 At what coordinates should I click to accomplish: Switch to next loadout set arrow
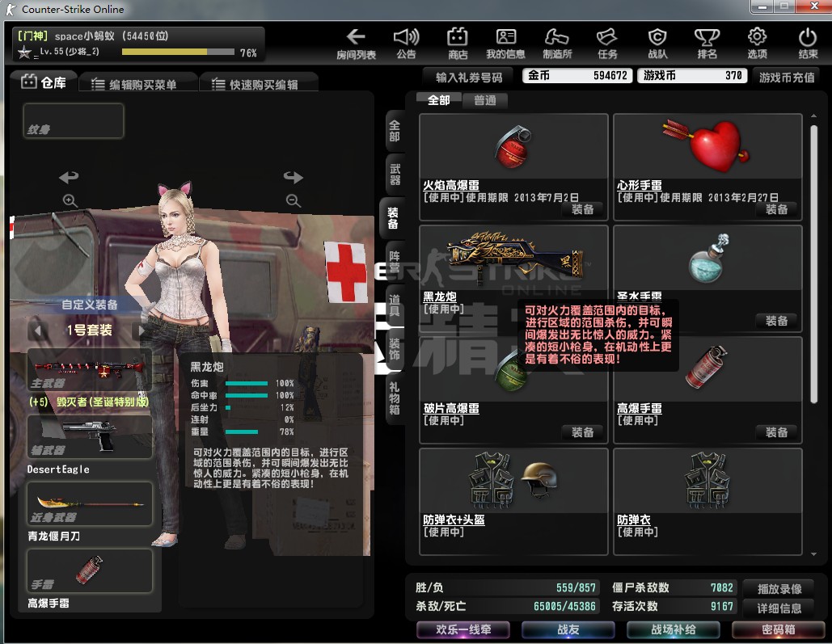coord(141,330)
